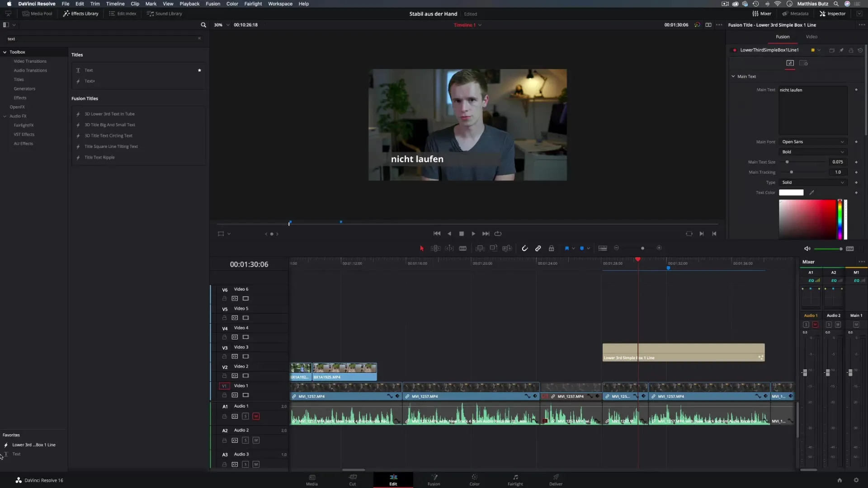Viewport: 868px width, 488px height.
Task: Open the Metadata panel
Action: pos(795,14)
